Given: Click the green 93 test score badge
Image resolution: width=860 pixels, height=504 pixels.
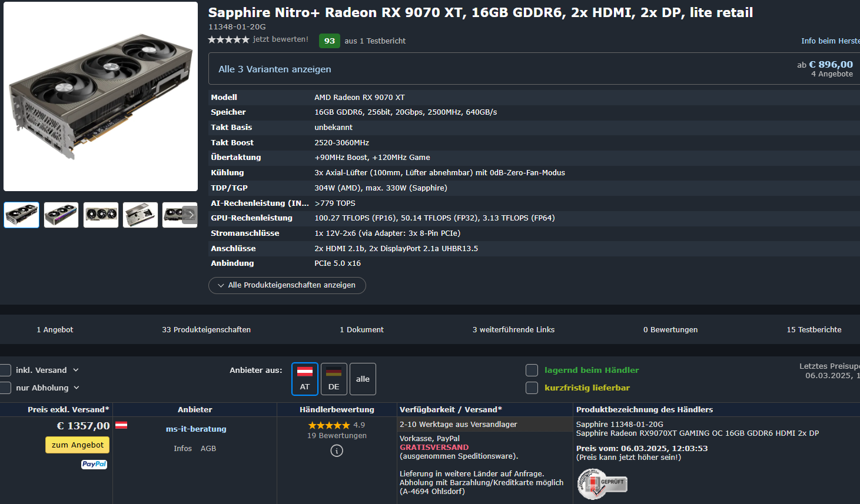Looking at the screenshot, I should [x=330, y=41].
